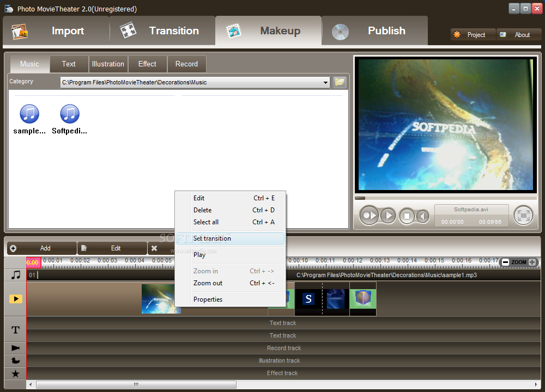
Task: Click the Record track row
Action: (283, 348)
